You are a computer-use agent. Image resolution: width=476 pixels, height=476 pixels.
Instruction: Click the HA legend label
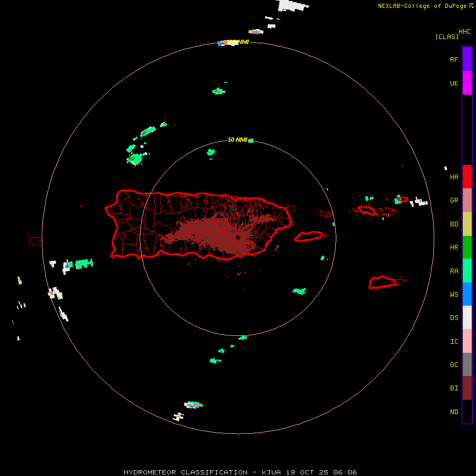[x=454, y=177]
